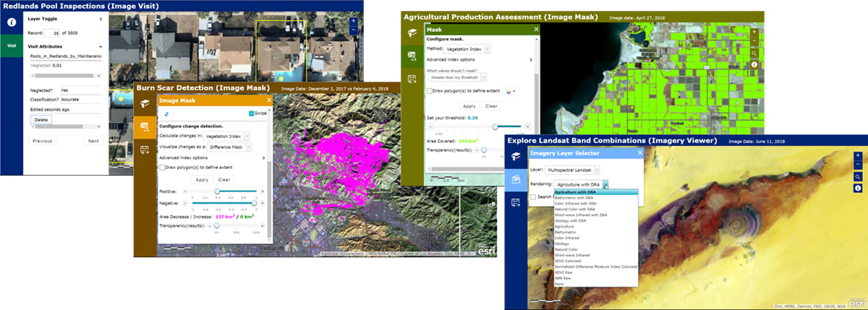Zoom in on the Landsat viewer map

tap(858, 155)
